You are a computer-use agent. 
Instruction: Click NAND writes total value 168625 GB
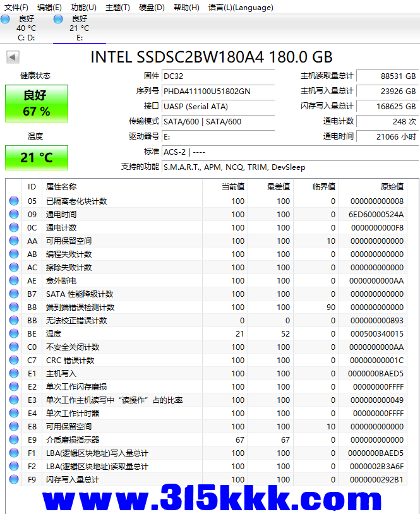point(387,107)
